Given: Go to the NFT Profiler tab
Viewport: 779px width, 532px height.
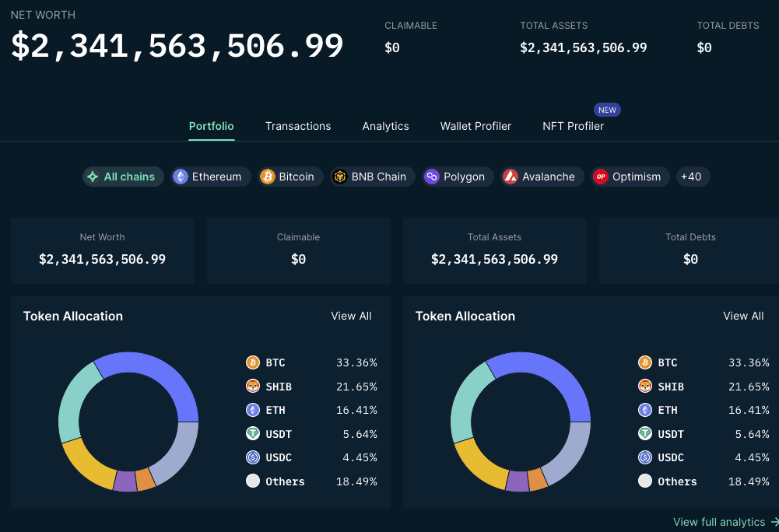Looking at the screenshot, I should coord(574,126).
